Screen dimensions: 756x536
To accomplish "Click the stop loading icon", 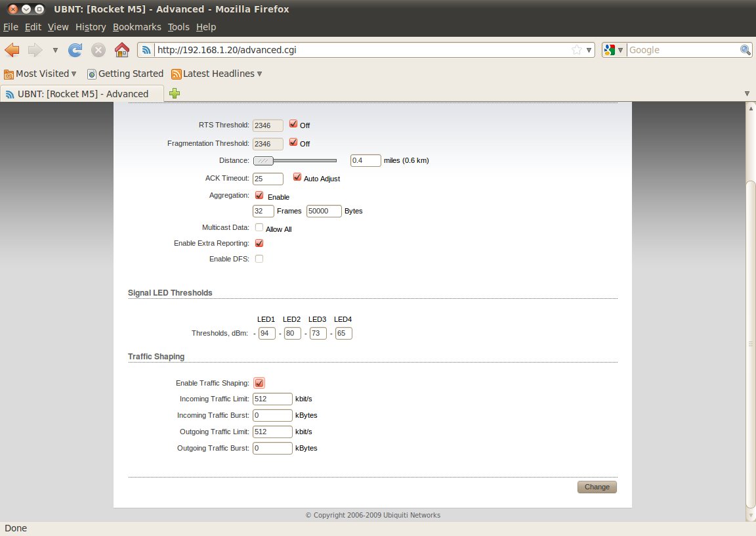I will pyautogui.click(x=98, y=50).
